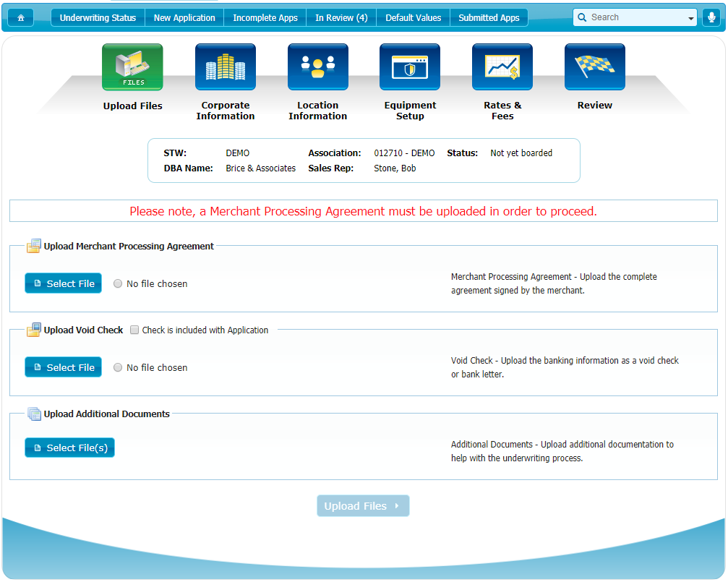Expand the Search dropdown arrow
Screen dimensions: 728x582
tap(690, 18)
